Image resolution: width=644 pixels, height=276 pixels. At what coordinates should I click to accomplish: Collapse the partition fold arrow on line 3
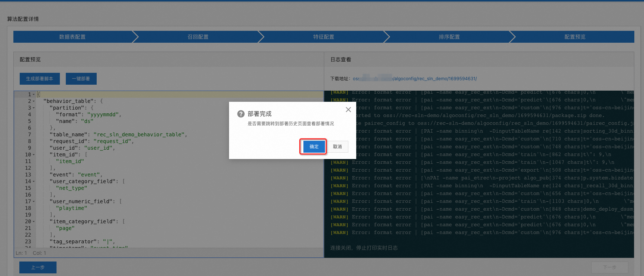(x=34, y=108)
